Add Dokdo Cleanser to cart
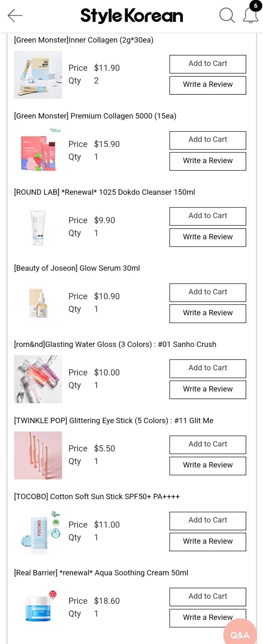The height and width of the screenshot is (644, 263). [208, 216]
